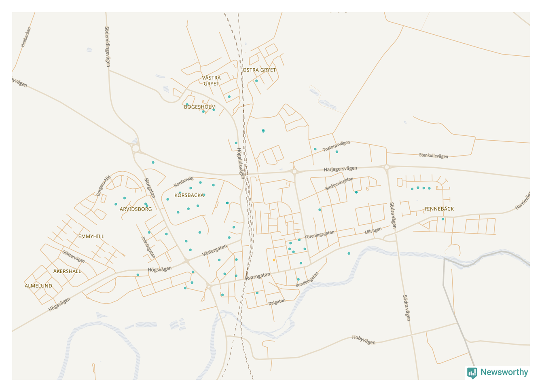This screenshot has width=542, height=392.
Task: Click the Newsworthy brand text link
Action: 504,372
